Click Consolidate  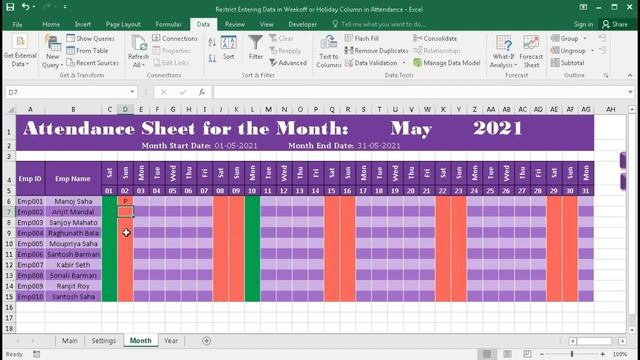[x=435, y=38]
